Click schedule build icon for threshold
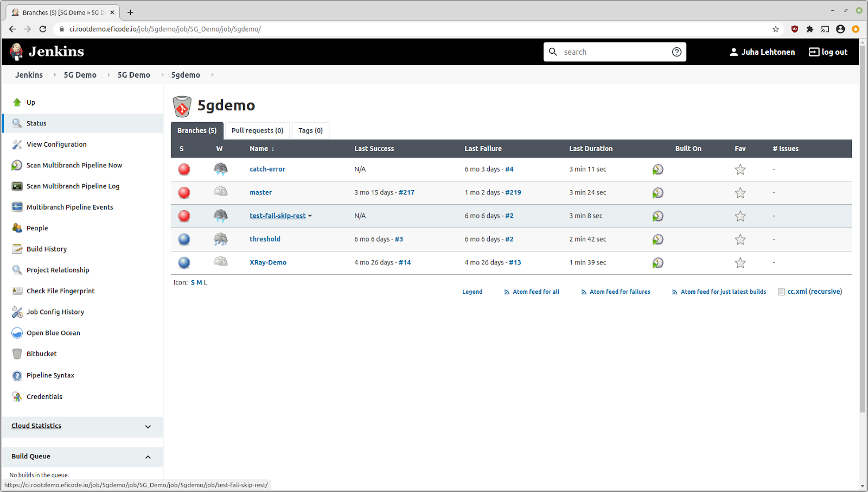This screenshot has height=492, width=868. (x=658, y=239)
